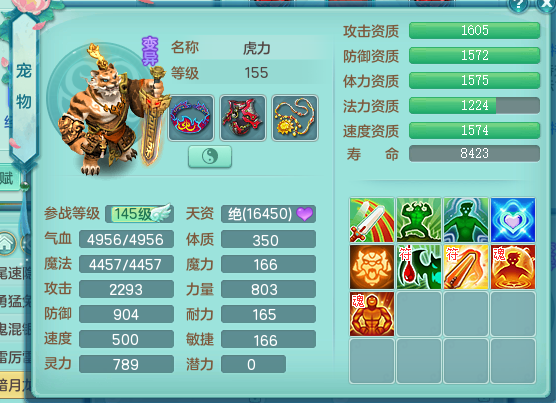Select the 符 flaming sword skill icon
The width and height of the screenshot is (556, 403).
pyautogui.click(x=466, y=267)
